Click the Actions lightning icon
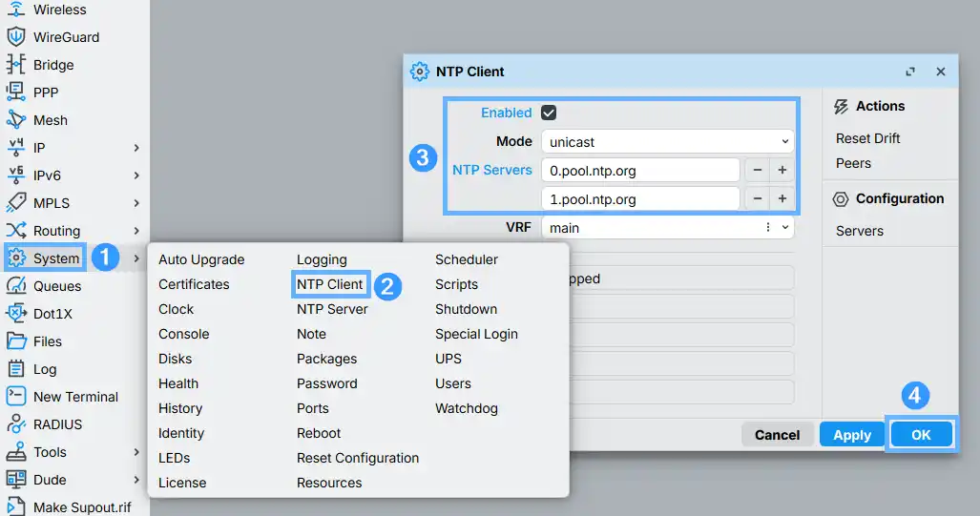The image size is (980, 516). coord(841,106)
